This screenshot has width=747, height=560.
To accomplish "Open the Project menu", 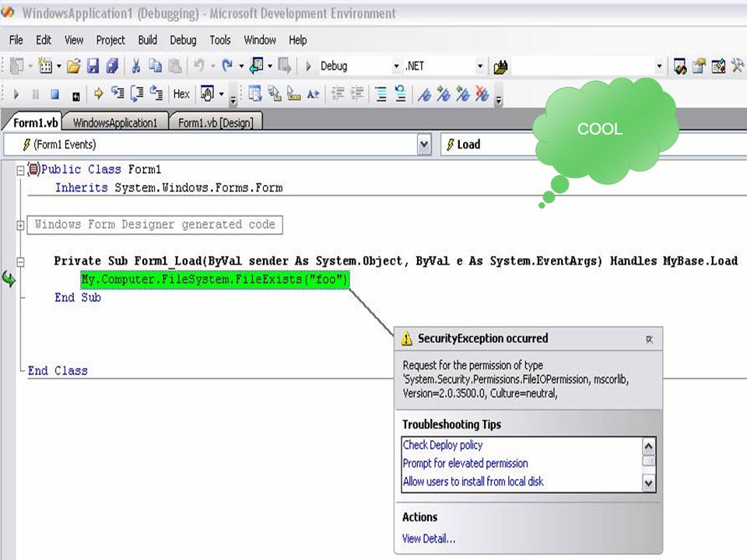I will pyautogui.click(x=110, y=40).
